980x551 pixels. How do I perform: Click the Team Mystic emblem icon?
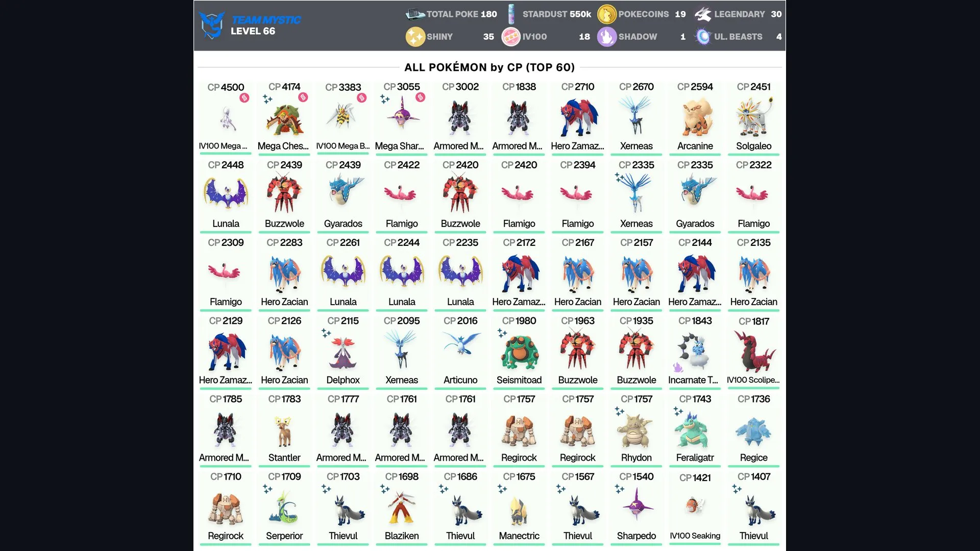(x=212, y=24)
